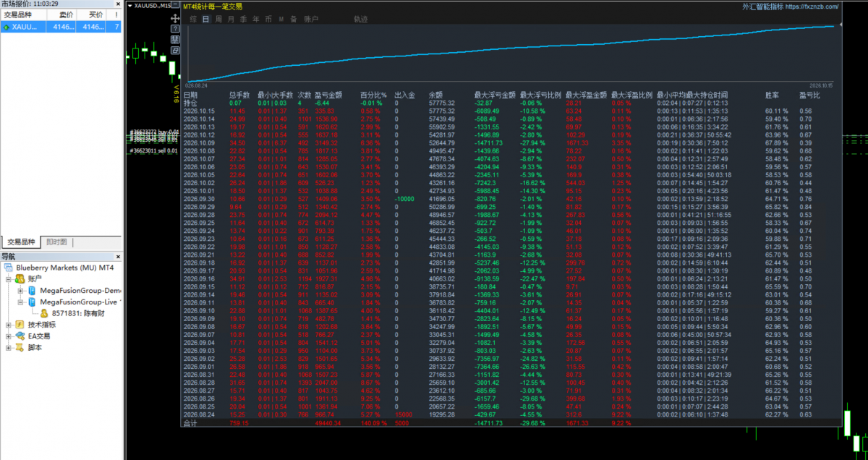868x460 pixels.
Task: Select the 周 weekly period tab
Action: point(219,19)
